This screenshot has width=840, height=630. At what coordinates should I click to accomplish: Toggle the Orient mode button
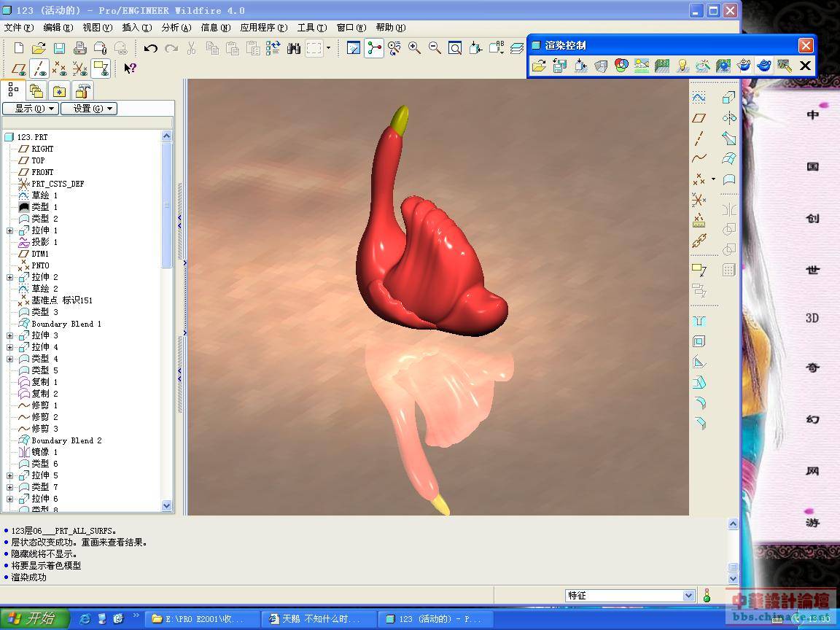coord(394,48)
